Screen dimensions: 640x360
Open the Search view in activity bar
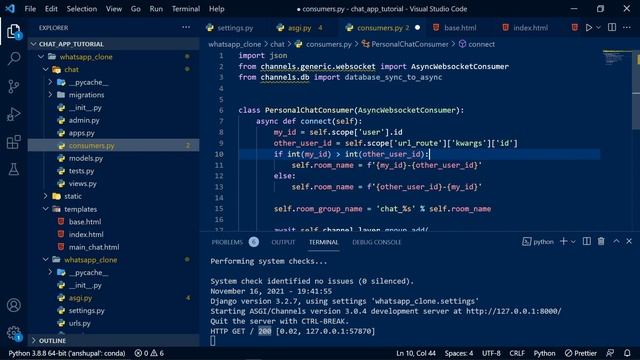pyautogui.click(x=13, y=59)
